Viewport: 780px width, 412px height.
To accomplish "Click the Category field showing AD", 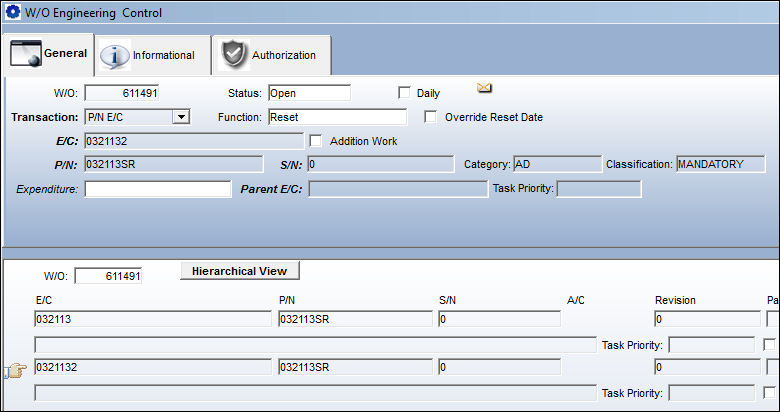I will (x=557, y=164).
